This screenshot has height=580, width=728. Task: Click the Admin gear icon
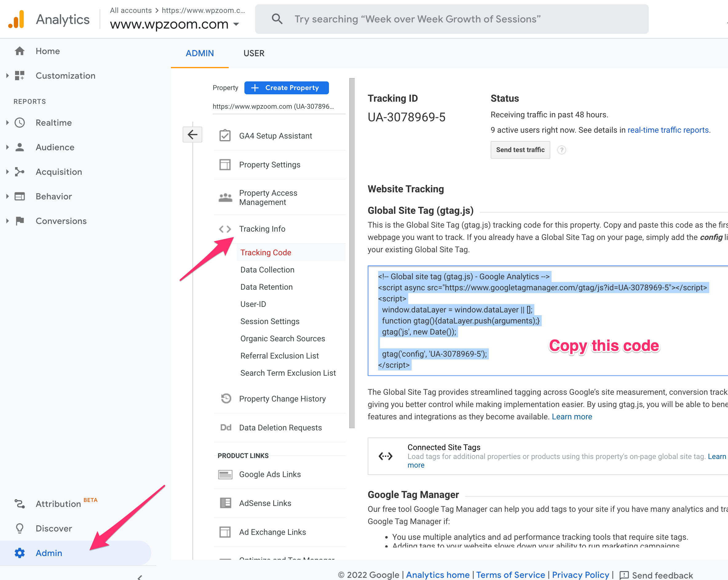click(x=20, y=553)
